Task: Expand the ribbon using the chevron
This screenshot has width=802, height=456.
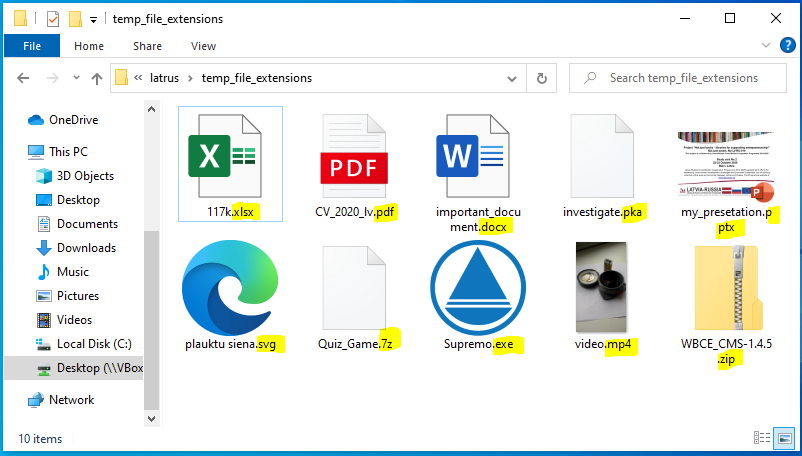Action: coord(766,46)
